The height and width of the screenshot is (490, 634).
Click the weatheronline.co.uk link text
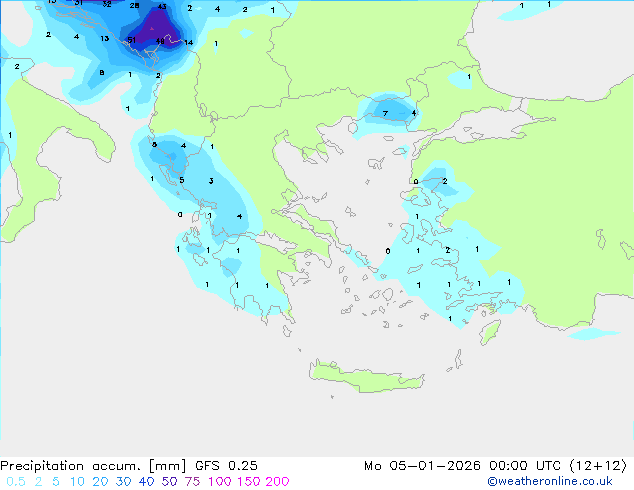click(x=550, y=481)
